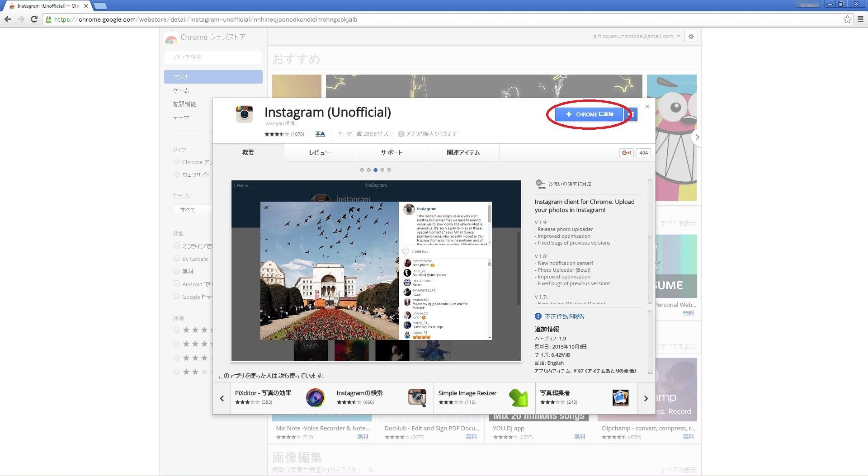Open the 概要 tab
The image size is (868, 476).
point(248,153)
